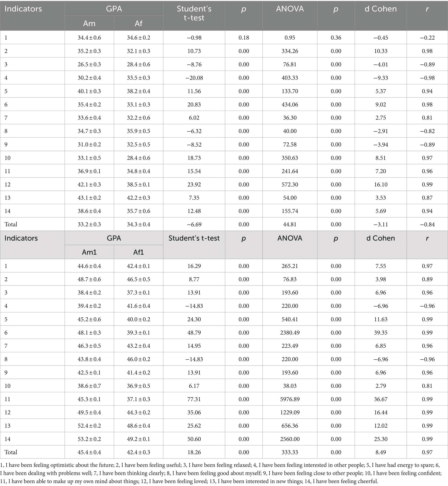
Task: Click the ANOVA value 2380.49
Action: pyautogui.click(x=290, y=332)
